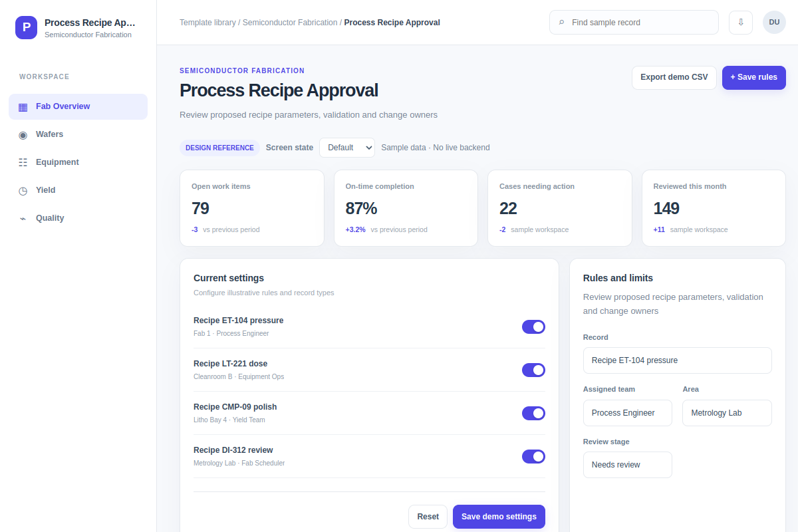Click the Reset button

tap(428, 517)
